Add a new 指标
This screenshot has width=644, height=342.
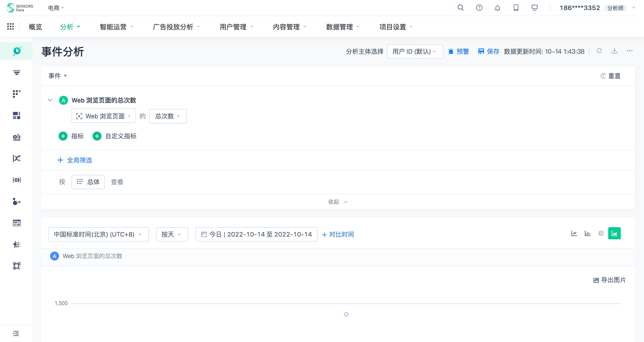(x=71, y=136)
